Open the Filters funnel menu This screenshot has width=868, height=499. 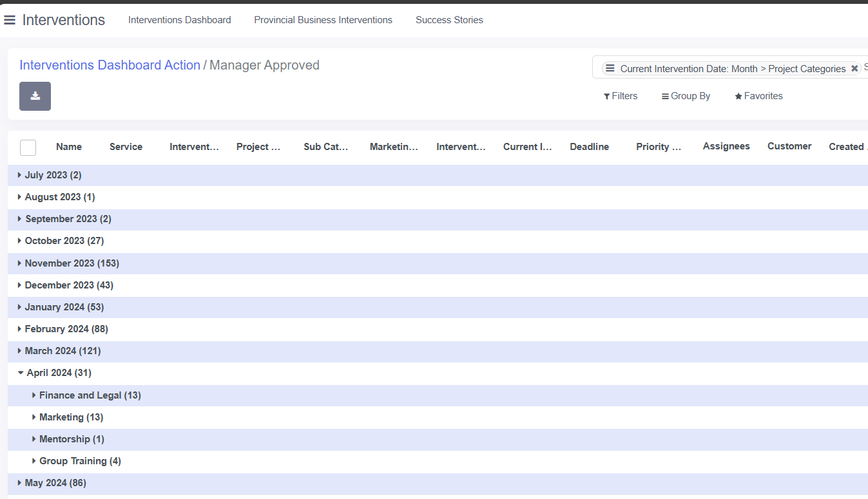pyautogui.click(x=621, y=96)
